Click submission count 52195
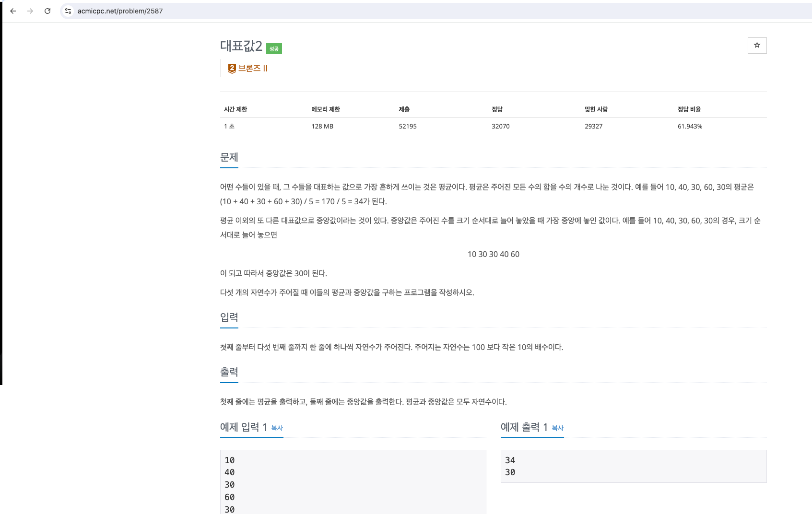 pyautogui.click(x=408, y=126)
